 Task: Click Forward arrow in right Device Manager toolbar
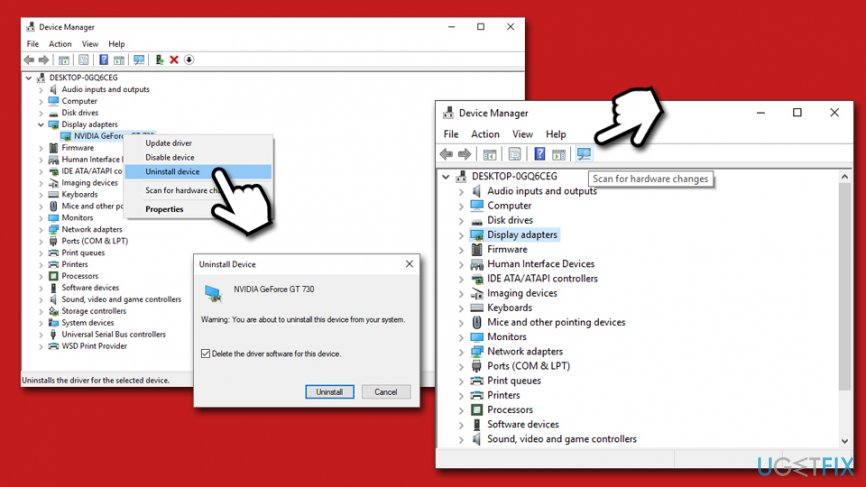[464, 154]
